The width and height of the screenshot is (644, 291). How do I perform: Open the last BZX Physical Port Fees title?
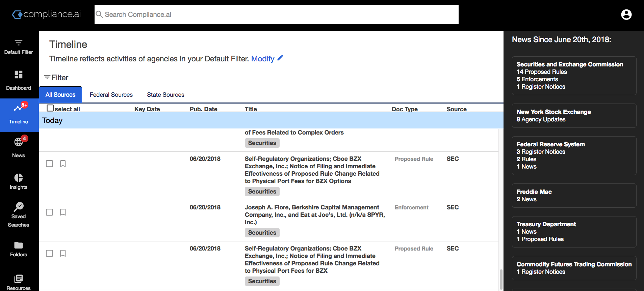click(312, 259)
